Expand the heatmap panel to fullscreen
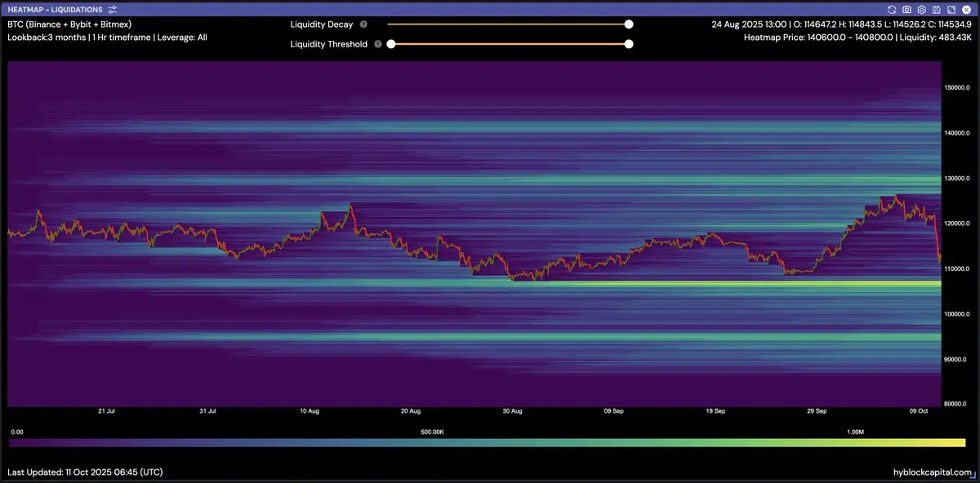Viewport: 980px width, 483px height. (951, 10)
